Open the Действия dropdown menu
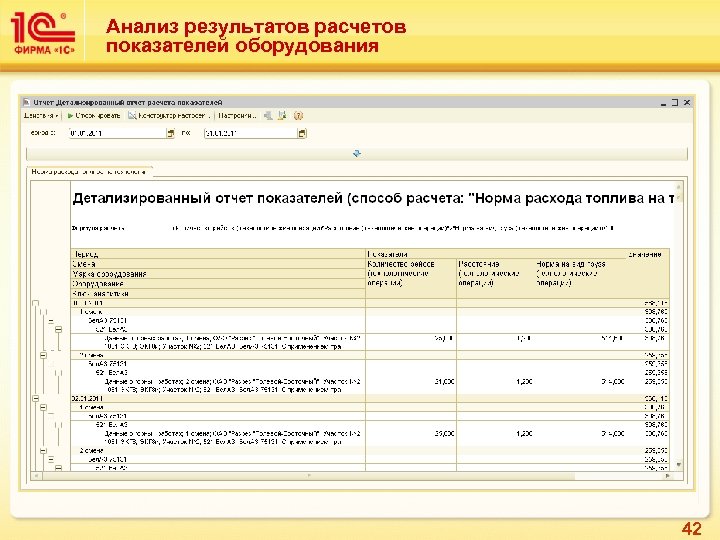 tap(41, 116)
